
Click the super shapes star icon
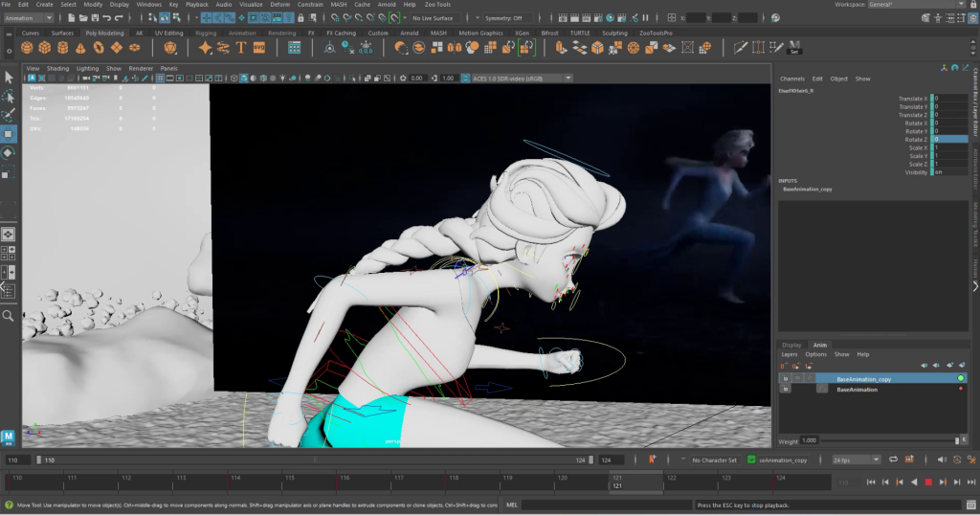205,48
